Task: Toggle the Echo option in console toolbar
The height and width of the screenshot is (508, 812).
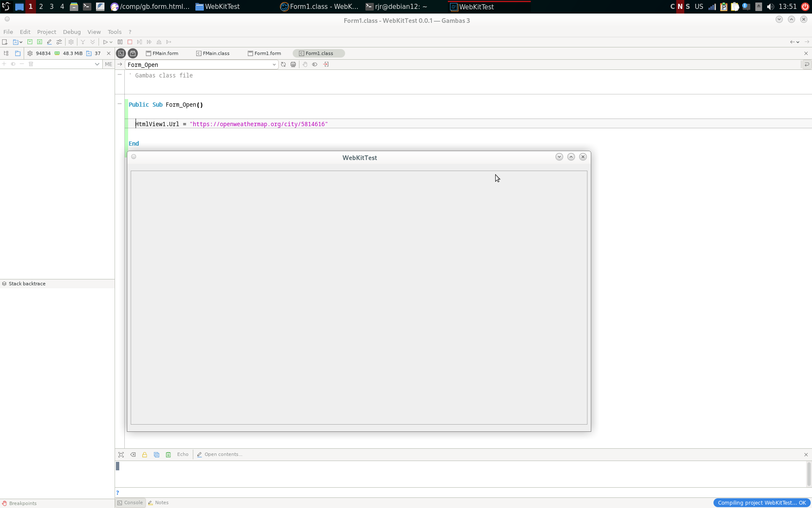Action: (183, 454)
